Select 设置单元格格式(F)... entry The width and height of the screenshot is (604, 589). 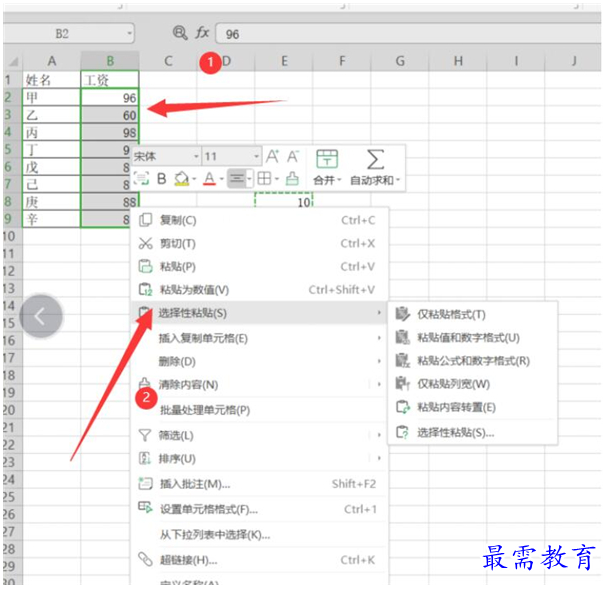(x=259, y=509)
